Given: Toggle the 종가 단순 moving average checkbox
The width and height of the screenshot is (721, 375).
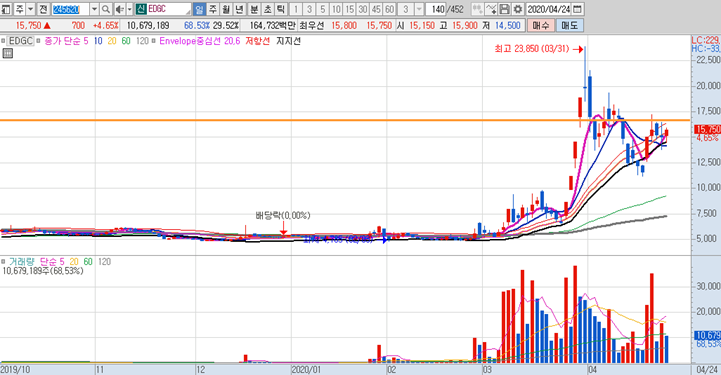Looking at the screenshot, I should (x=39, y=41).
